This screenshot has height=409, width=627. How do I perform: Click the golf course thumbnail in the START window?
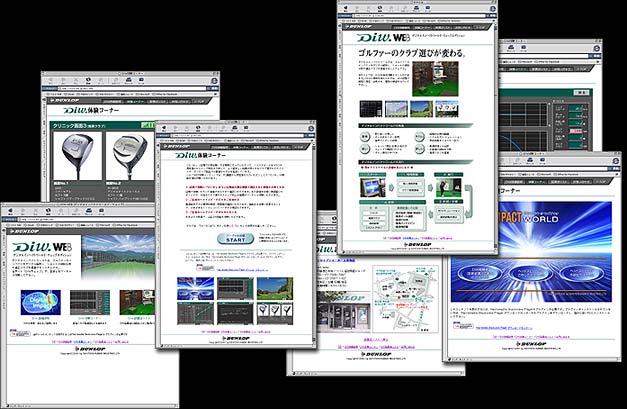[275, 288]
